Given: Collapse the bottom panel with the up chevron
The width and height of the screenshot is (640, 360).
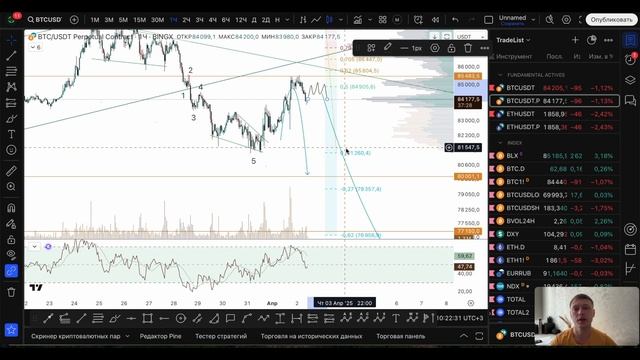Looking at the screenshot, I should click(x=464, y=336).
